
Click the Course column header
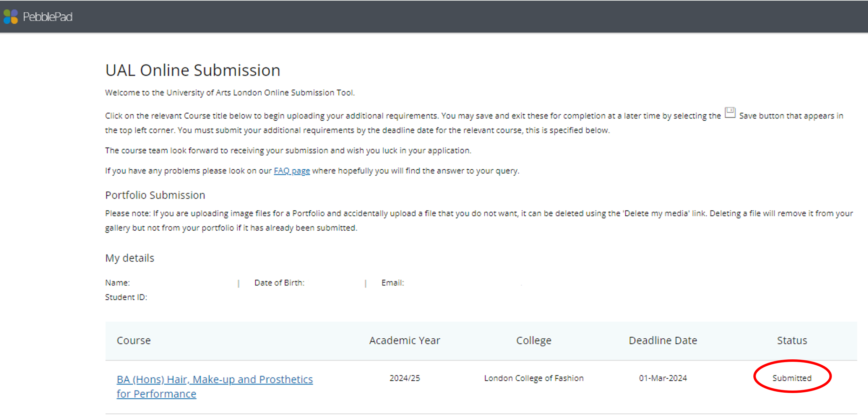[134, 340]
